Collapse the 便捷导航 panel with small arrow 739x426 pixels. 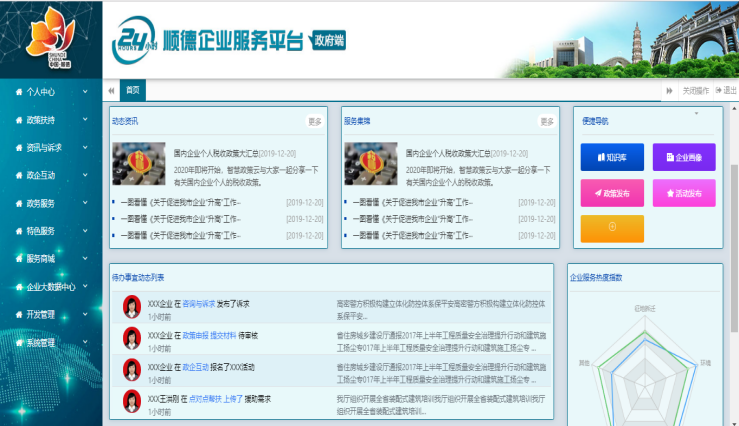(x=697, y=115)
